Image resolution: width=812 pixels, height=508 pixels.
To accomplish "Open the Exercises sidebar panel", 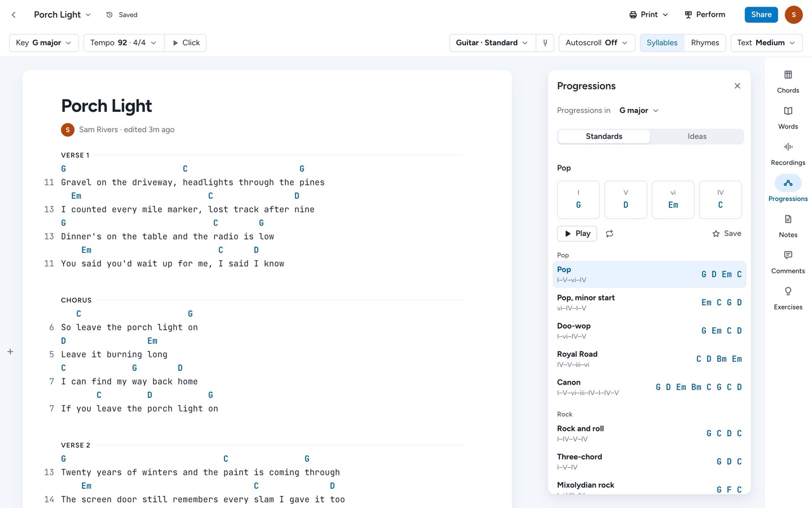I will tap(788, 298).
